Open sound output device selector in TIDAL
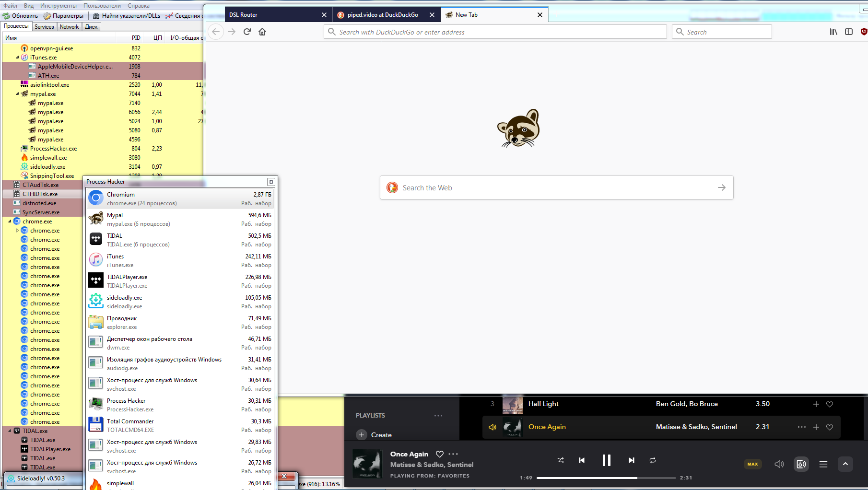The width and height of the screenshot is (868, 490). (x=801, y=464)
